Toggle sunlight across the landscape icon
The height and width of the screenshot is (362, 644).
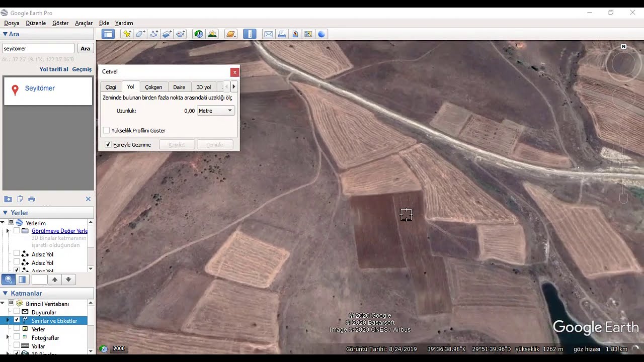tap(212, 34)
